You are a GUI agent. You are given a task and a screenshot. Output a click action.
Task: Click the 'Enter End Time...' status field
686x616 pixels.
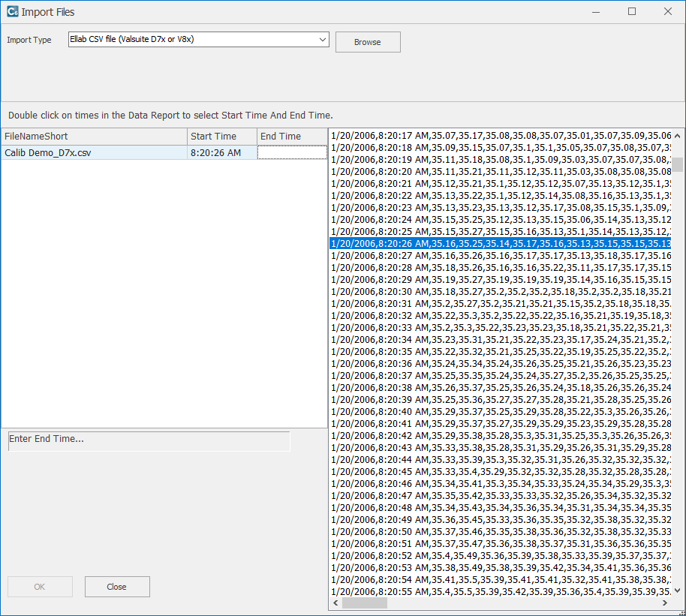click(149, 440)
